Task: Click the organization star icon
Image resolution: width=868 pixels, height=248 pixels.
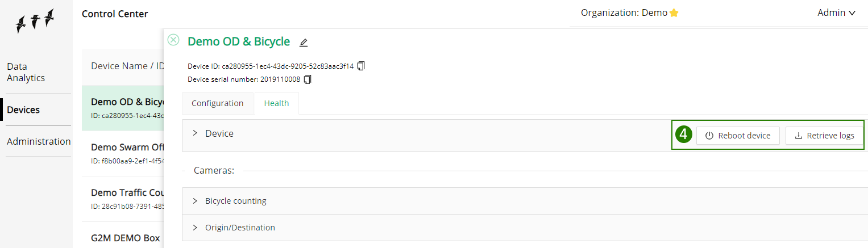Action: (674, 12)
